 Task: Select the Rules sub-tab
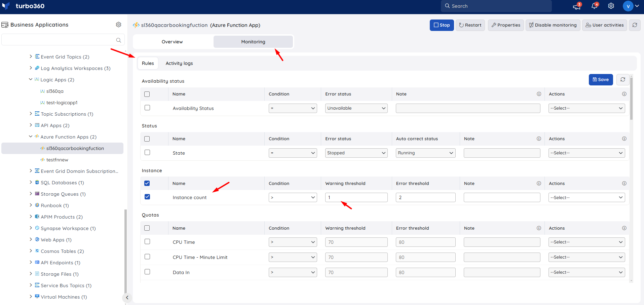[x=148, y=64]
